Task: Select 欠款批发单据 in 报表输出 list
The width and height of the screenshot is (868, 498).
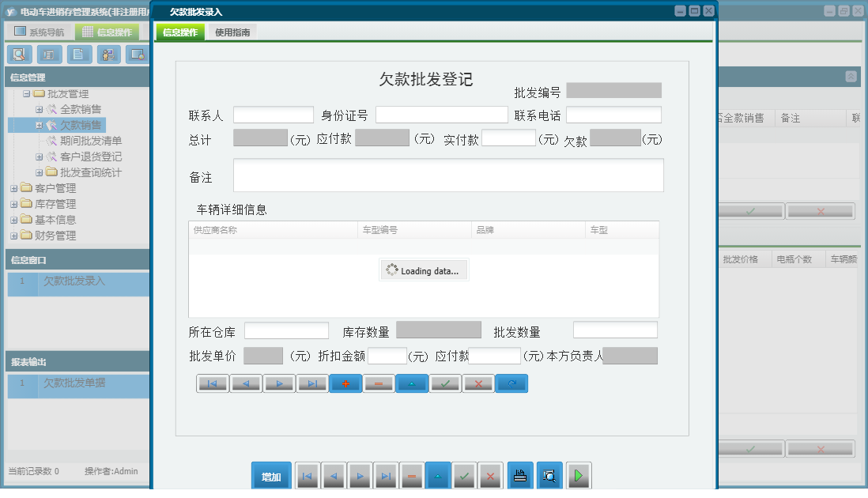Action: 78,385
